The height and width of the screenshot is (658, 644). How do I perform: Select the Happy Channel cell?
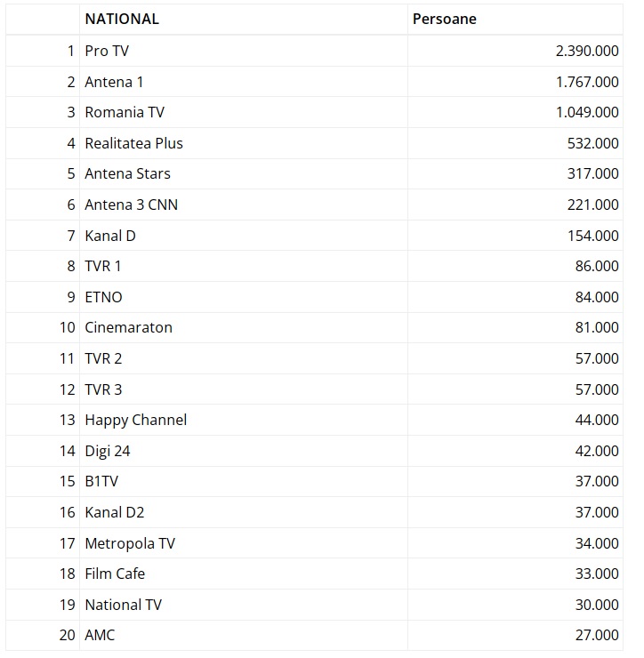(135, 420)
